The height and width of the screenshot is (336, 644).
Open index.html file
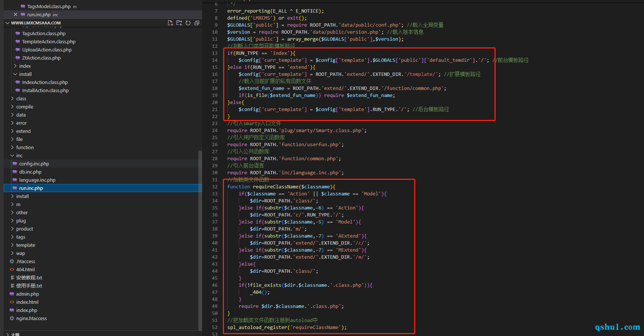coord(27,302)
